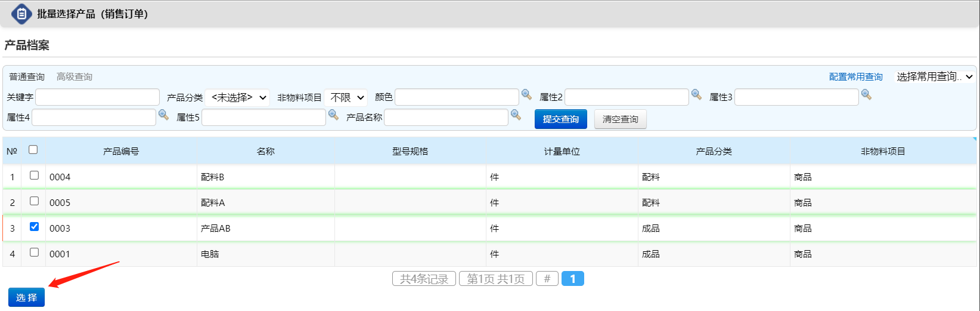Open the 选择常用查询 dropdown

(934, 76)
